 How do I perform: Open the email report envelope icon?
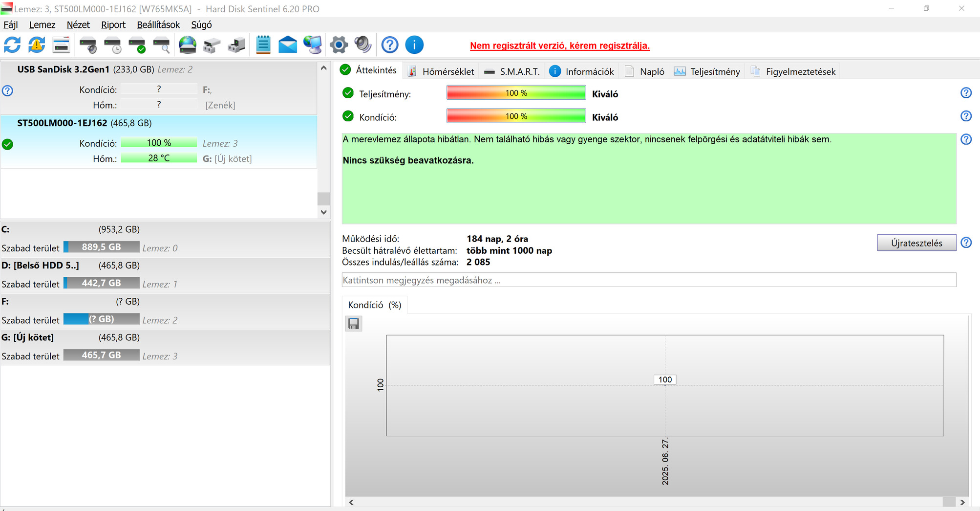[x=288, y=45]
